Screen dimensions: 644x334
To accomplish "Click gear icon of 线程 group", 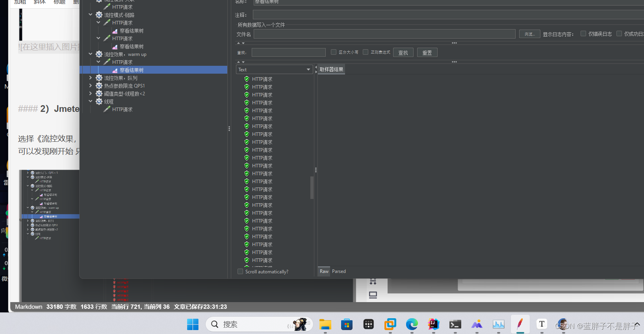I will click(99, 102).
